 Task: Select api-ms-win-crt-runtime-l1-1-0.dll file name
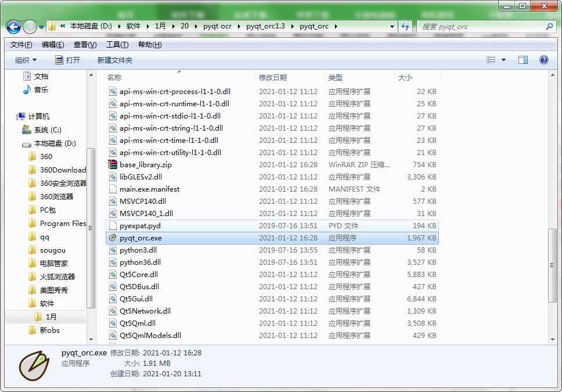tap(175, 103)
